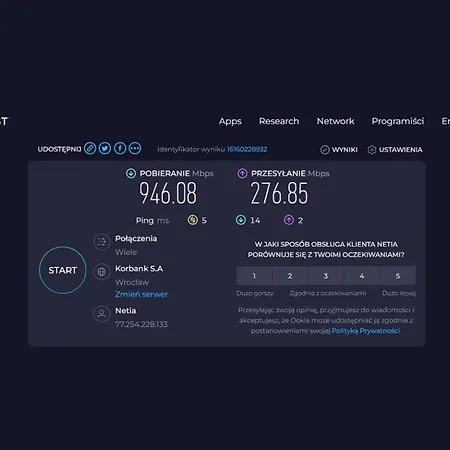Screen dimensions: 450x450
Task: Click the Zmień serwer link
Action: click(x=141, y=294)
